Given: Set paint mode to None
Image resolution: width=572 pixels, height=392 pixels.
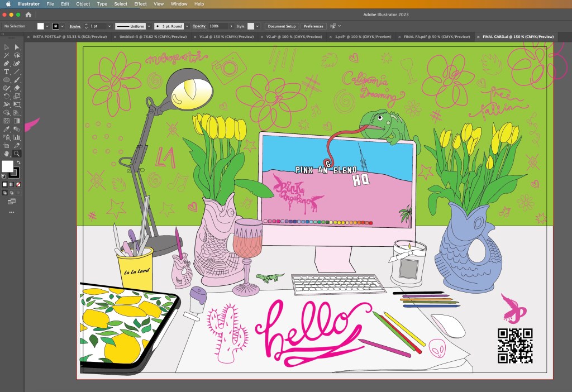Looking at the screenshot, I should point(18,184).
